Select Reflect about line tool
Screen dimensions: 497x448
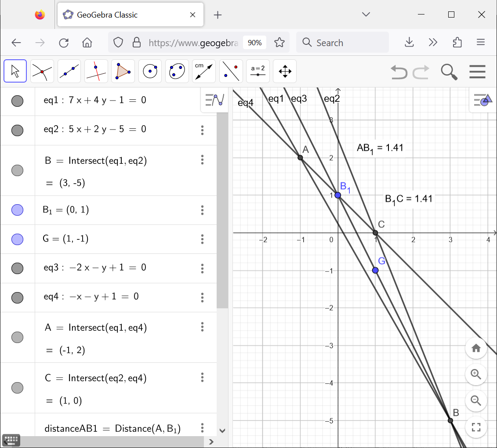(x=231, y=71)
